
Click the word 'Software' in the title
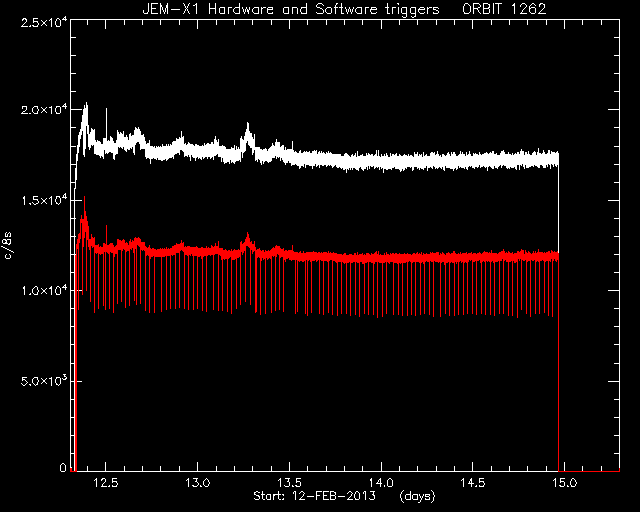(347, 9)
